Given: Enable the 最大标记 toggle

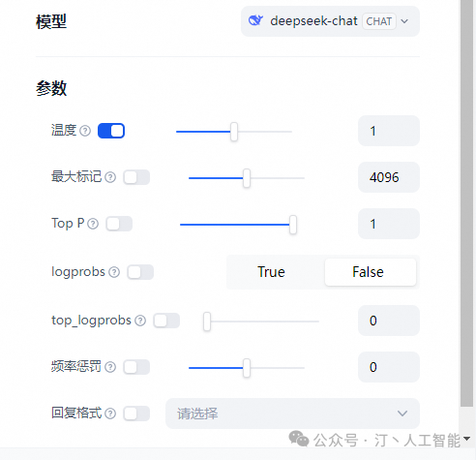Looking at the screenshot, I should [136, 177].
